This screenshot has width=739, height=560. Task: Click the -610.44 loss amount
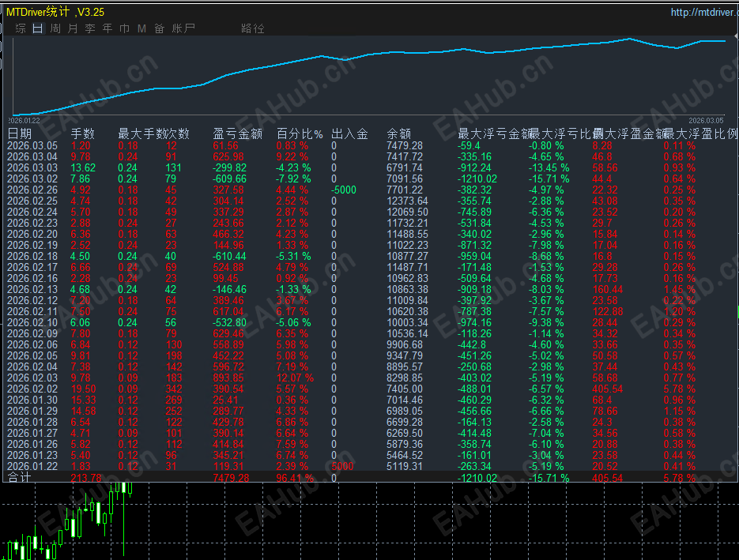tap(229, 256)
